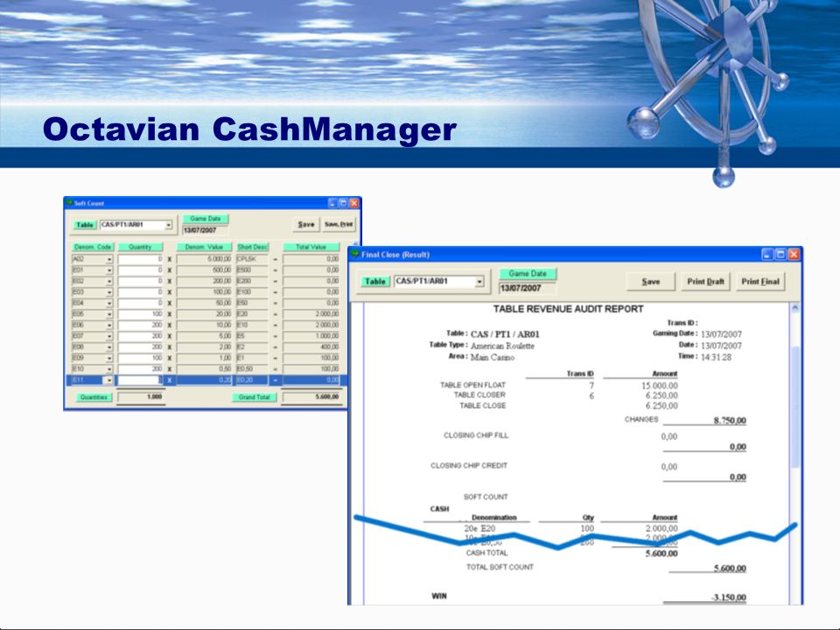Click the Quantities total 1.000 field
Image resolution: width=840 pixels, height=630 pixels.
click(140, 397)
